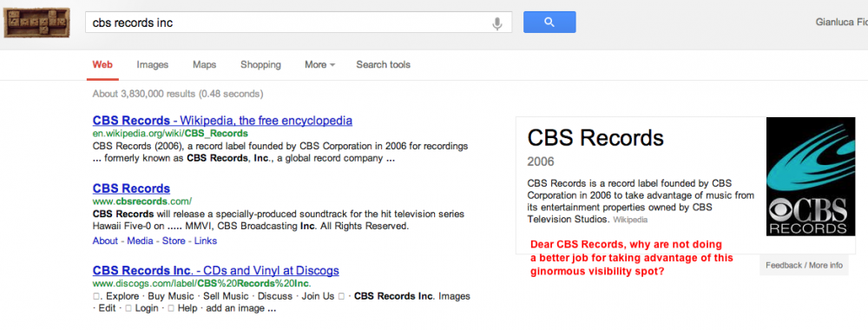Viewport: 868px width, 330px height.
Task: Click the green URL www.cbsrecords.com/
Action: tap(142, 201)
